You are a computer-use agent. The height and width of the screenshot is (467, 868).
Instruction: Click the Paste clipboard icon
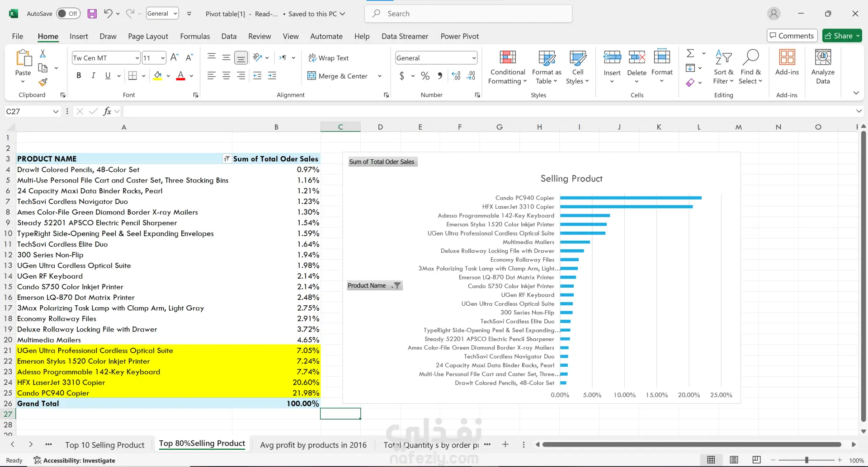coord(23,59)
